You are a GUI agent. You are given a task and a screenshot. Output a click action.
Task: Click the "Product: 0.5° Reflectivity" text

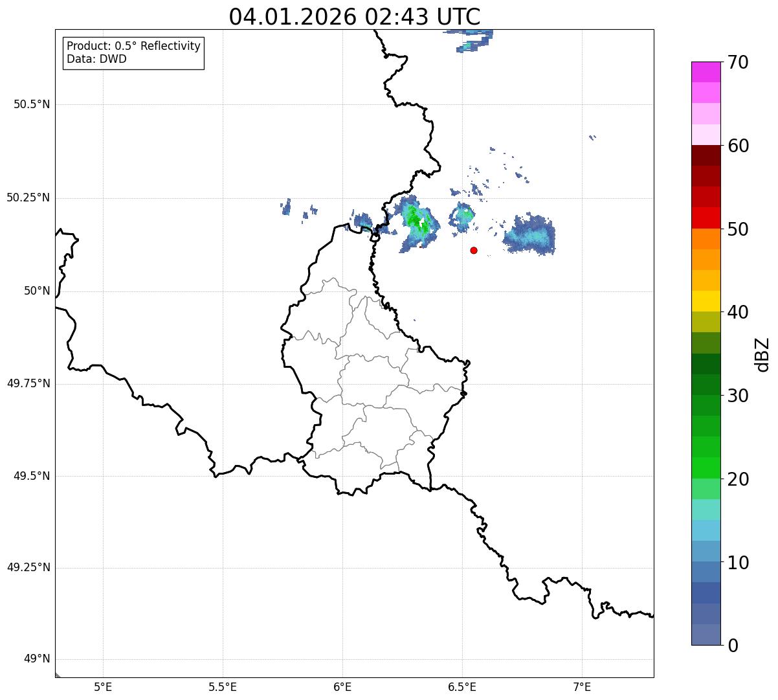click(x=134, y=47)
